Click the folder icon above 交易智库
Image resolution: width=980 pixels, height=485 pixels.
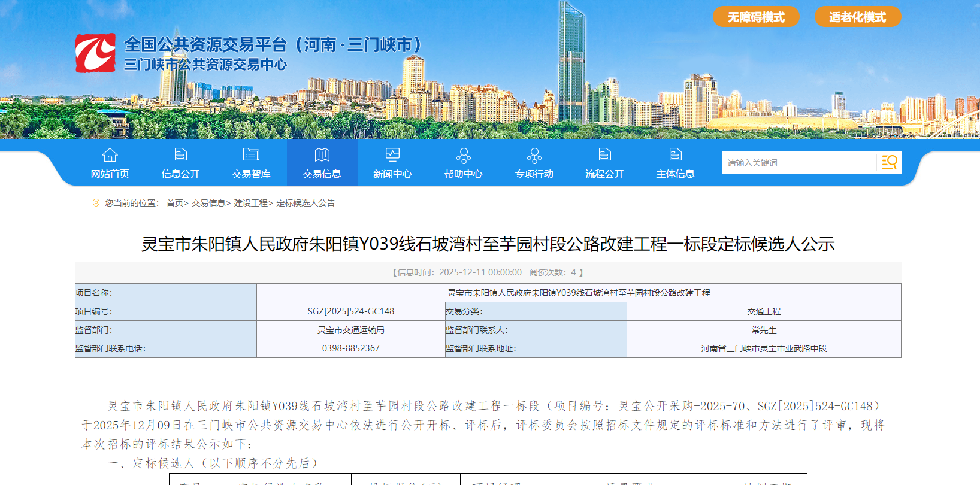251,155
